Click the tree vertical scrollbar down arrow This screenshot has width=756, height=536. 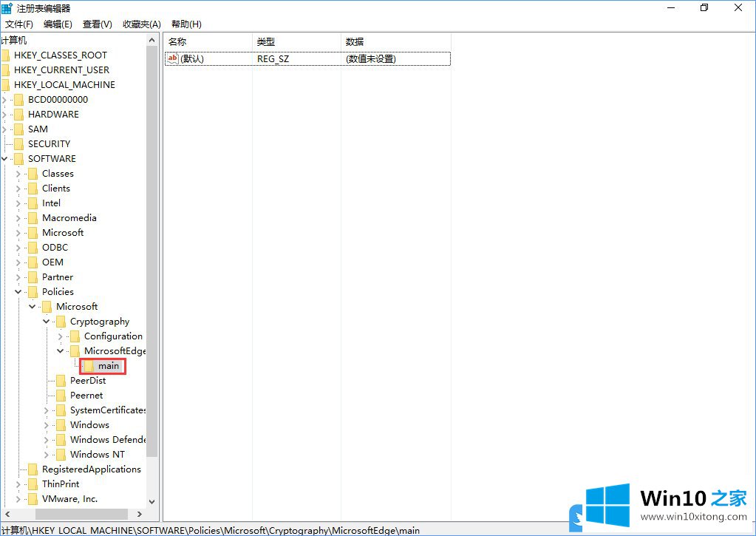(x=152, y=502)
